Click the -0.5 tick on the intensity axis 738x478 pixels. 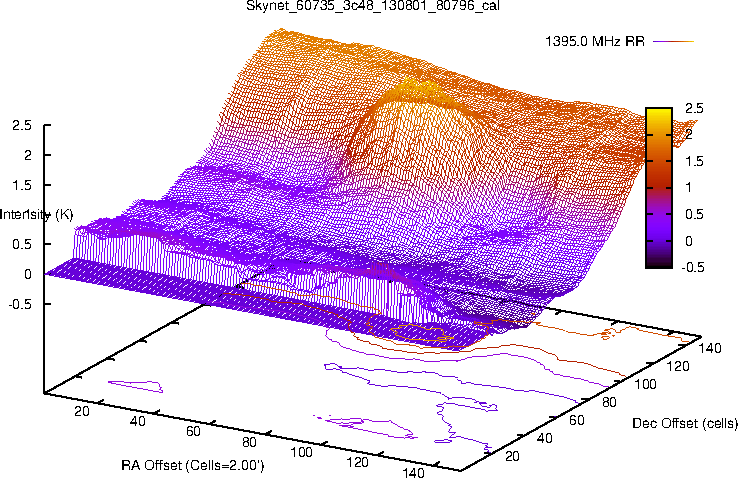(20, 304)
